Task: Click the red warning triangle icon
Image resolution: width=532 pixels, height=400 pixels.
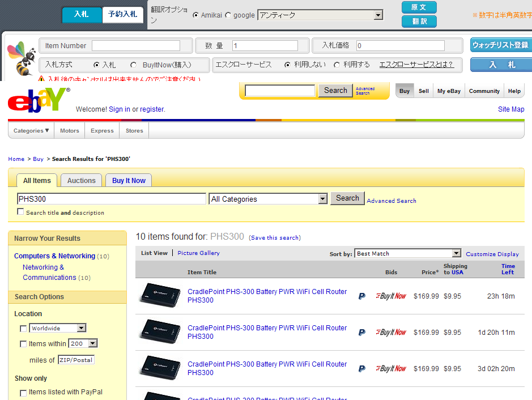Action: click(41, 78)
